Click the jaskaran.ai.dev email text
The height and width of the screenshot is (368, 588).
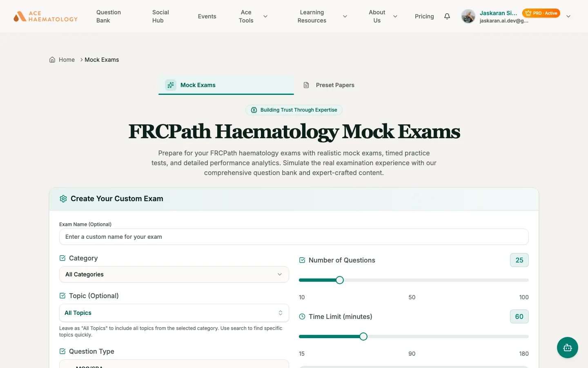pyautogui.click(x=504, y=21)
